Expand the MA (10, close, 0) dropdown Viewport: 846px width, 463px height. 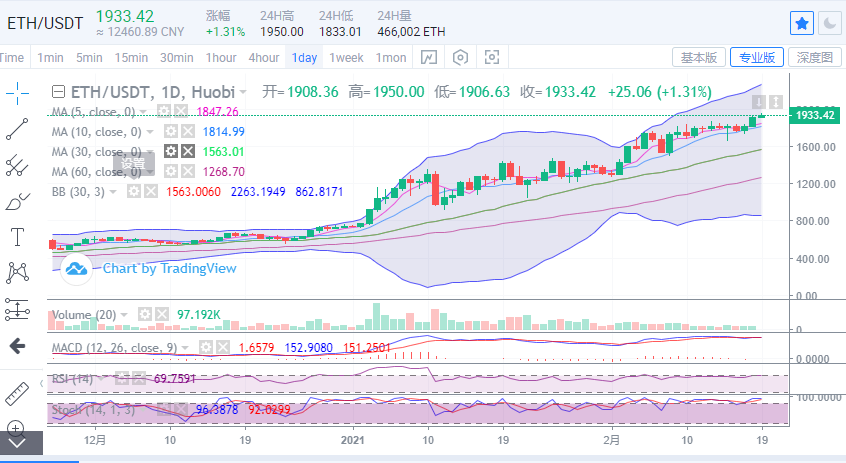click(x=151, y=131)
